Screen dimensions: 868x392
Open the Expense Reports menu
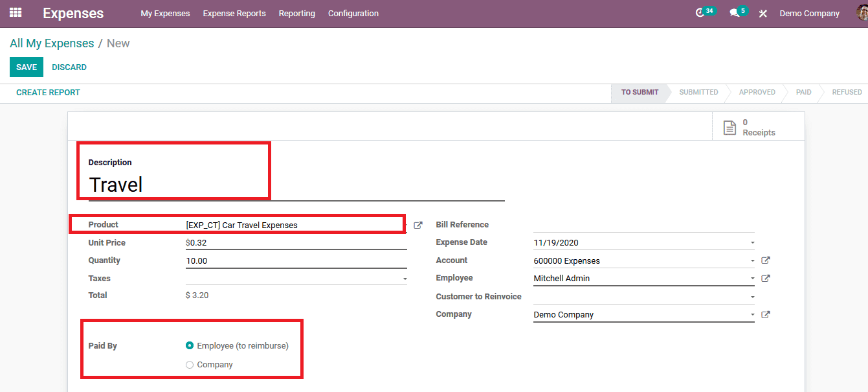click(x=234, y=13)
